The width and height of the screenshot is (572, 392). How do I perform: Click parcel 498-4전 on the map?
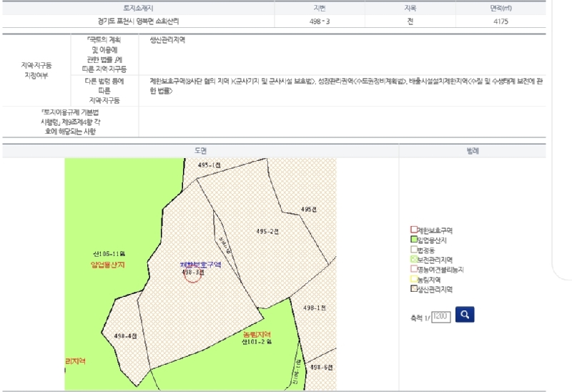125,335
